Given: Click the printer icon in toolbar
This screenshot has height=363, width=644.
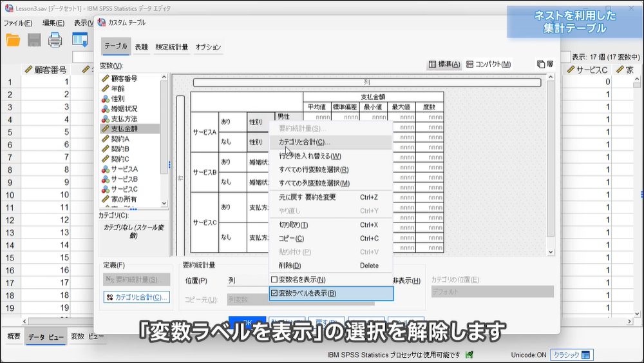Looking at the screenshot, I should tap(55, 40).
